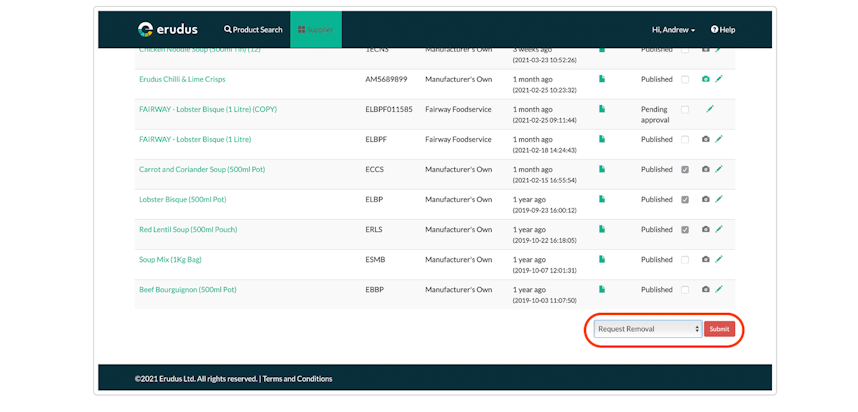This screenshot has width=858, height=412.
Task: Open Lobster Bisque (500ml Pot) product link
Action: [x=183, y=200]
